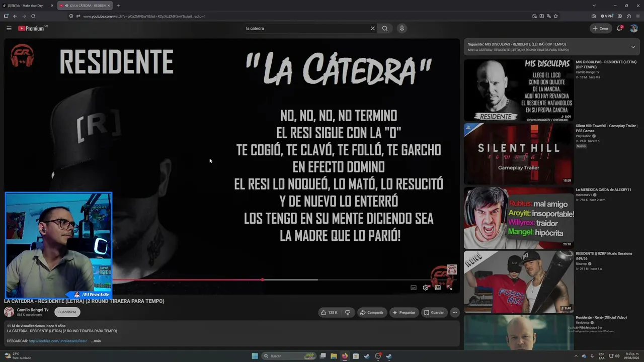Run search with the magnifier button
This screenshot has width=644, height=362.
point(385,28)
